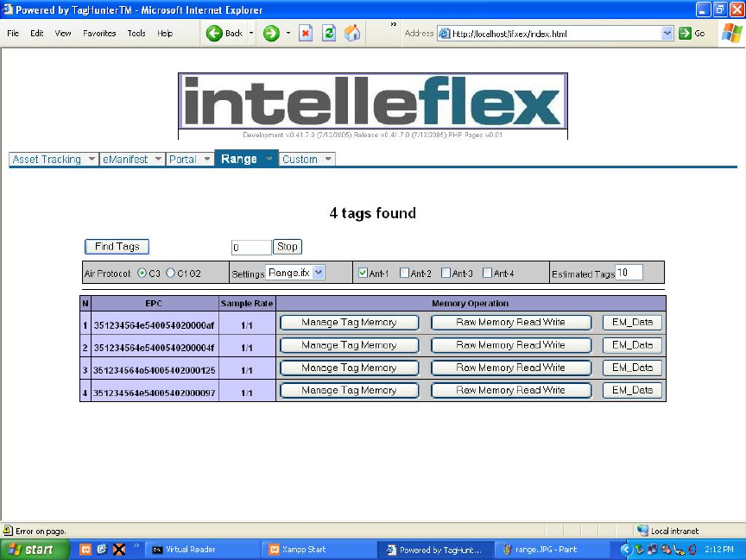Click the script error icon in status bar
This screenshot has height=560, width=746.
8,531
